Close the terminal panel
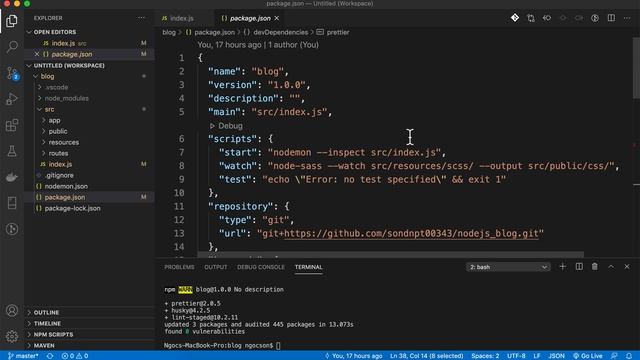 pos(627,267)
